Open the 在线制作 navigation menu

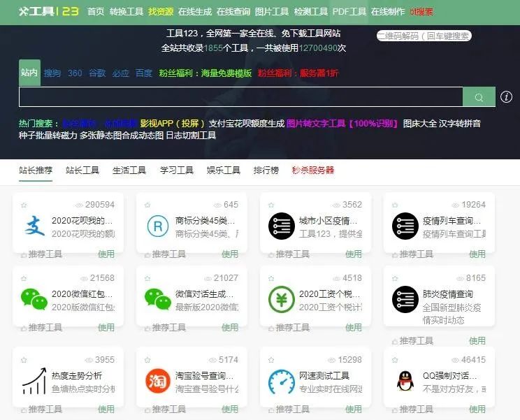pos(388,12)
